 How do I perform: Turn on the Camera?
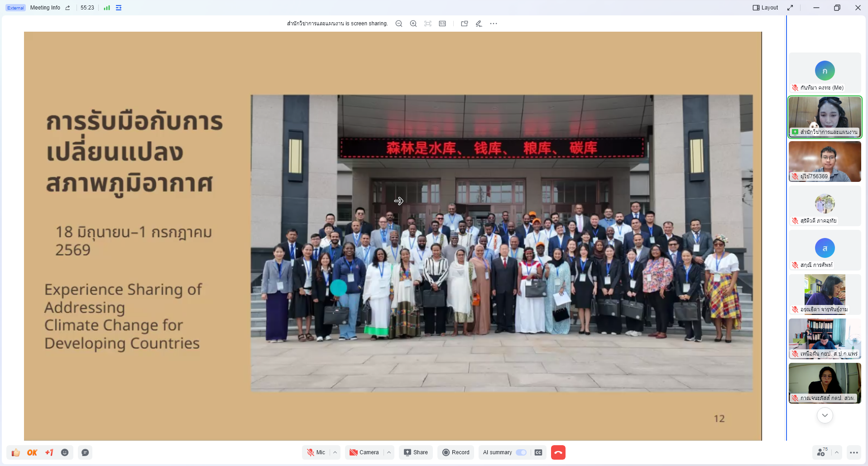(x=364, y=452)
